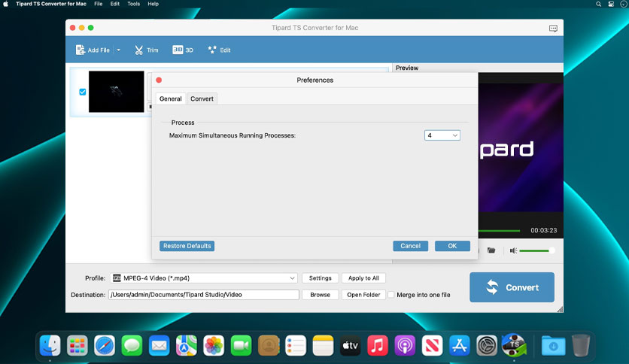Viewport: 629px width, 364px height.
Task: Click the Restore Defaults button
Action: coord(187,246)
